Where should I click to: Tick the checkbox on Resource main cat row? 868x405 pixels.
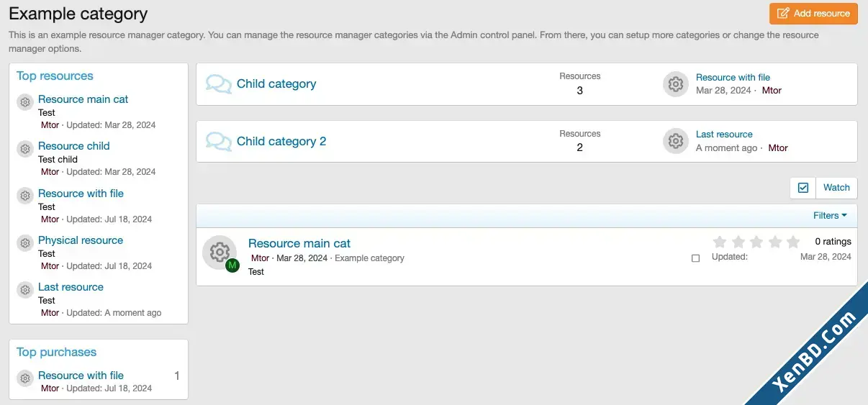pos(695,258)
